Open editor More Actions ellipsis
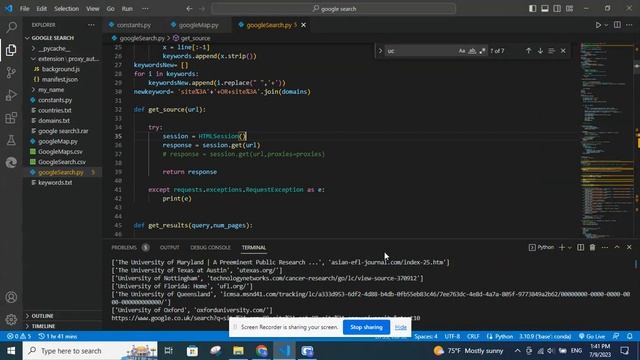The height and width of the screenshot is (360, 640). pyautogui.click(x=629, y=25)
